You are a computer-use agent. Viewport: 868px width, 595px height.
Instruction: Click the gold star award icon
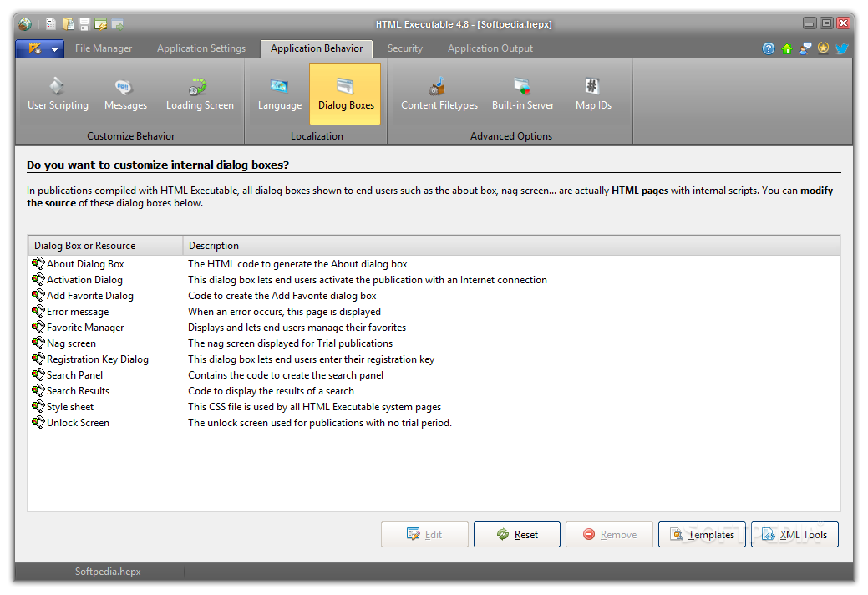tap(823, 48)
